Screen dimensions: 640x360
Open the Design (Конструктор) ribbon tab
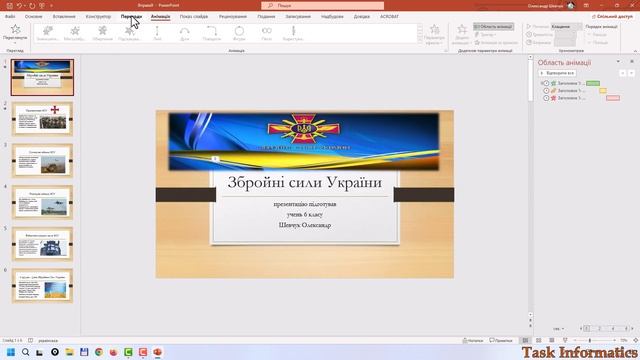click(98, 17)
